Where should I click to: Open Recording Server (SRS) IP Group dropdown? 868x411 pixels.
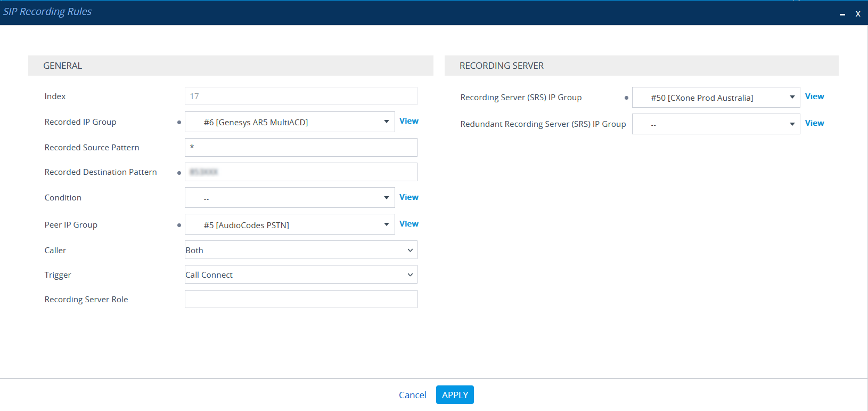[x=715, y=98]
